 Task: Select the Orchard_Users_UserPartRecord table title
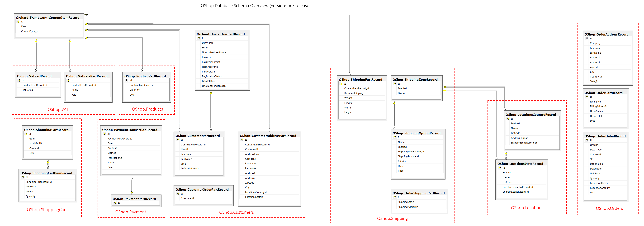pyautogui.click(x=221, y=34)
